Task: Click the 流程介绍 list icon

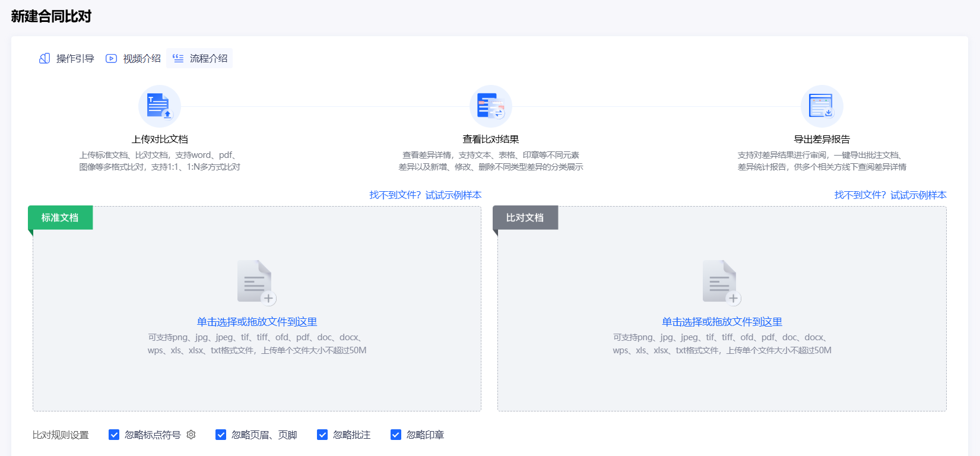Action: click(178, 58)
